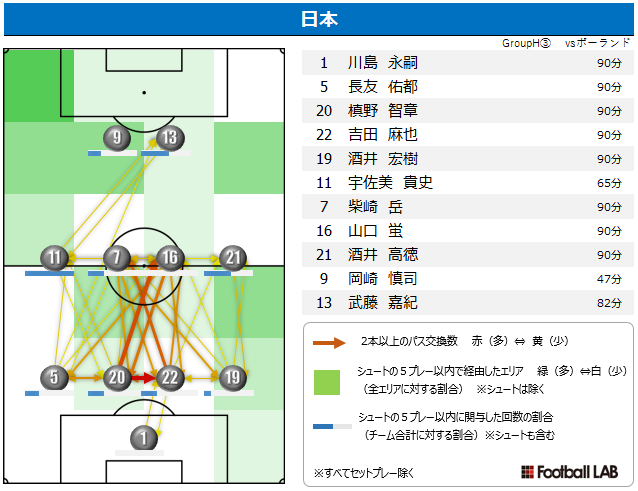Select player node 7 in midfield
This screenshot has height=491, width=638.
point(117,258)
